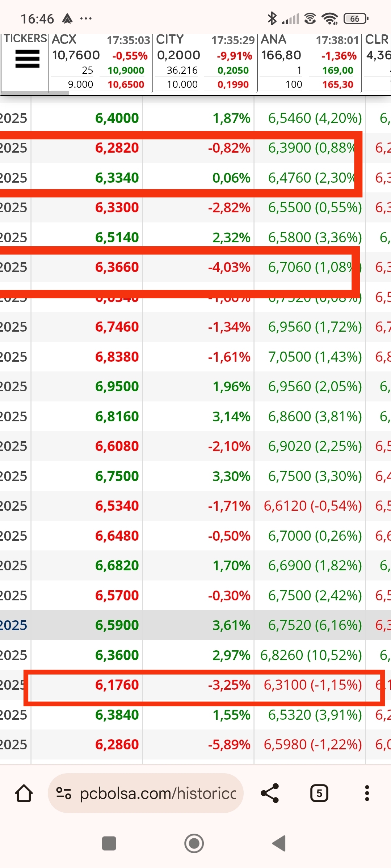Tap the three-dot status bar notification indicator
This screenshot has height=868, width=391.
[86, 18]
